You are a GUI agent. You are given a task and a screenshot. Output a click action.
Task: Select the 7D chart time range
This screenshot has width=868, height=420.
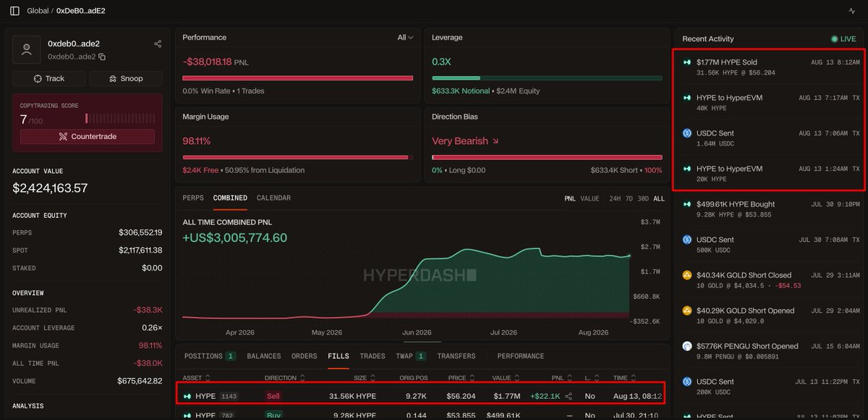[x=629, y=198]
